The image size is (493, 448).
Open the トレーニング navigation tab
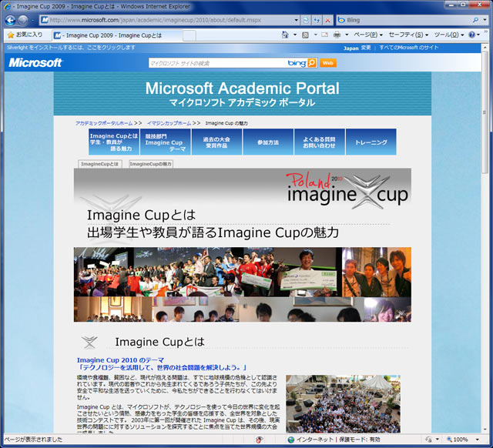pyautogui.click(x=371, y=142)
